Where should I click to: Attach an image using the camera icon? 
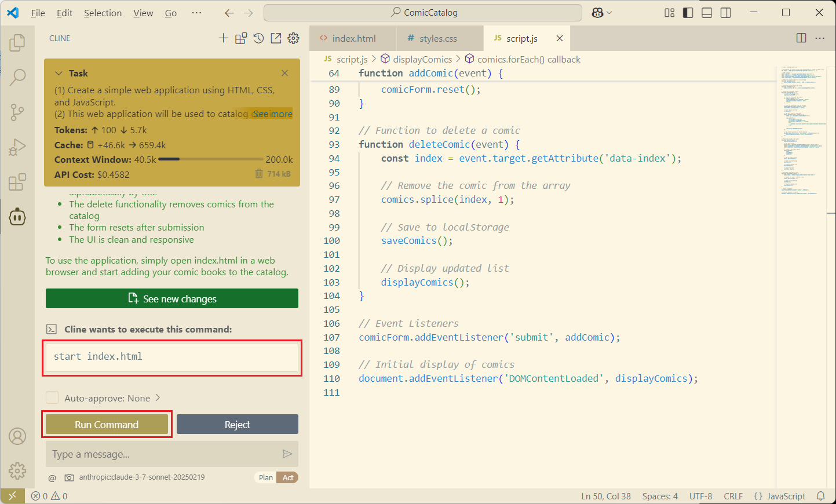coord(69,477)
